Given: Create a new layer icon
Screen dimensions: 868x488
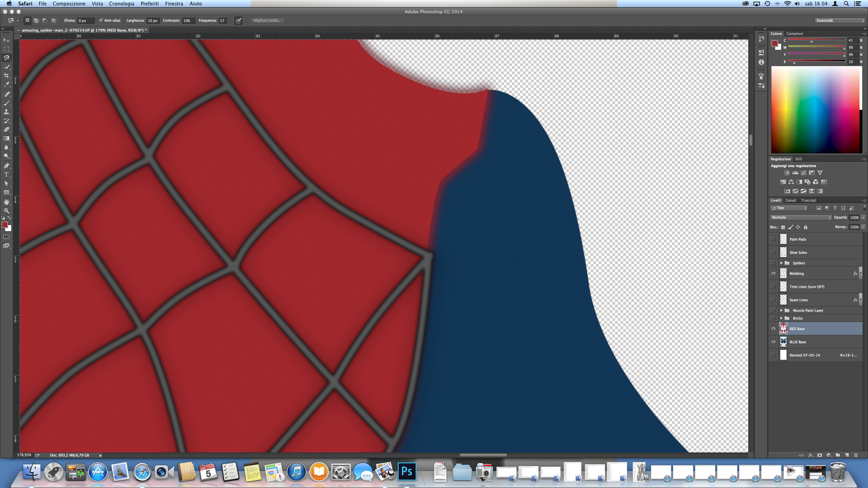Looking at the screenshot, I should [847, 455].
